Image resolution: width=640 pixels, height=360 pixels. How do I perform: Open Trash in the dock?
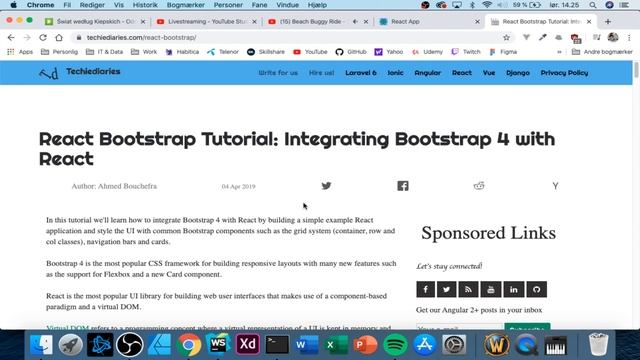pos(599,345)
